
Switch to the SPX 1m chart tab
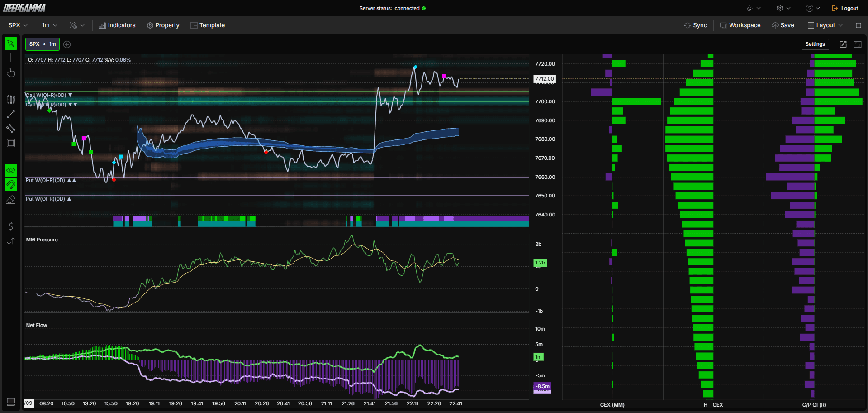(43, 44)
